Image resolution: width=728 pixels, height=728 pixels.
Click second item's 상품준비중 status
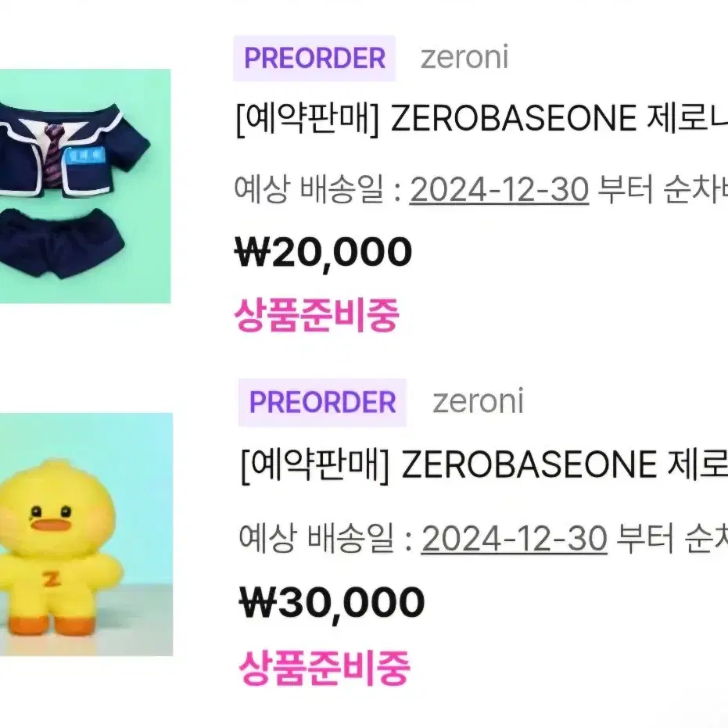[x=324, y=668]
